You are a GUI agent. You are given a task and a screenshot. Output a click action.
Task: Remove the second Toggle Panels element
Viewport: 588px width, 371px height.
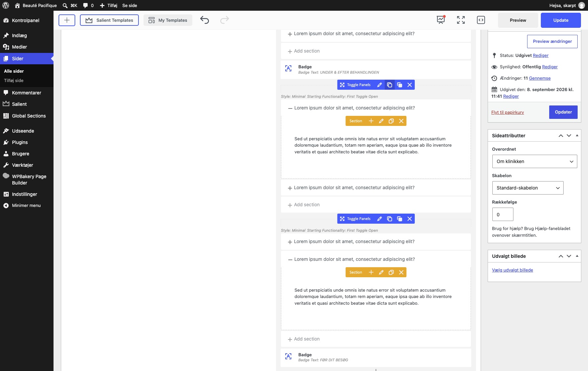tap(409, 219)
